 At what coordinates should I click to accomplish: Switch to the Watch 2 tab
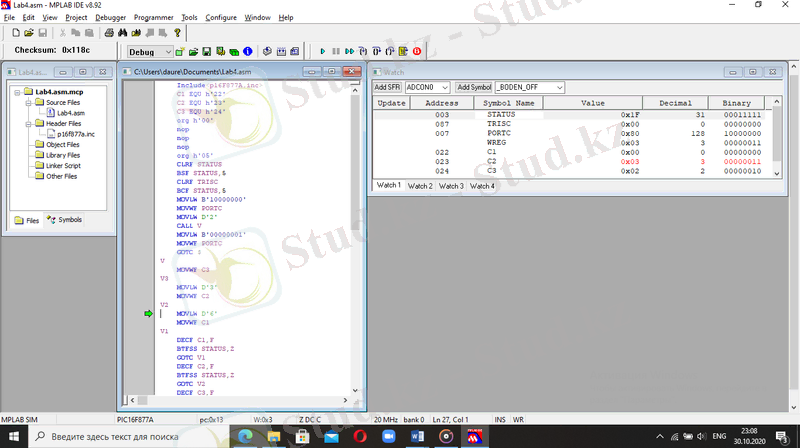click(x=420, y=186)
